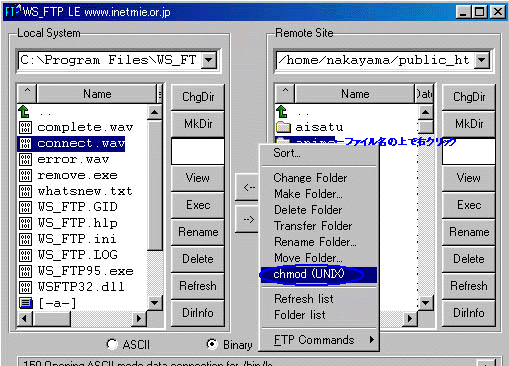The height and width of the screenshot is (366, 509).
Task: Open the local path dropdown
Action: click(209, 60)
